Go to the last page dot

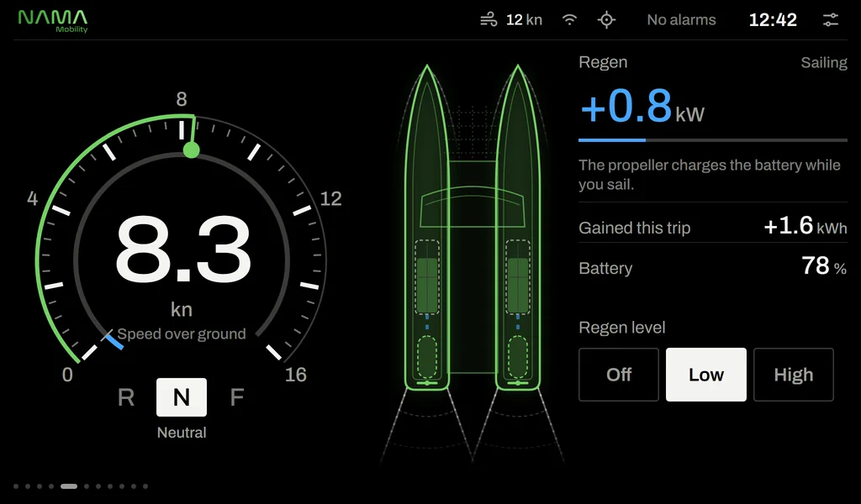[145, 486]
